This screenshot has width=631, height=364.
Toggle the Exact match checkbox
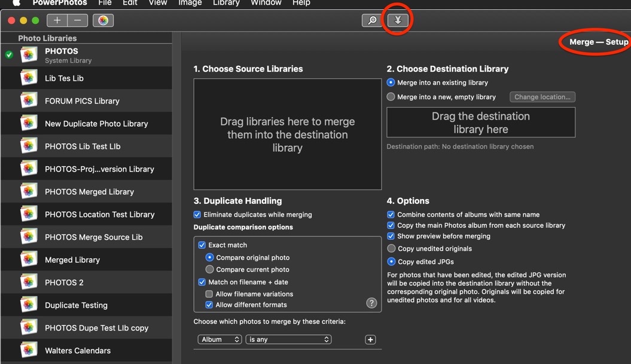click(x=202, y=245)
